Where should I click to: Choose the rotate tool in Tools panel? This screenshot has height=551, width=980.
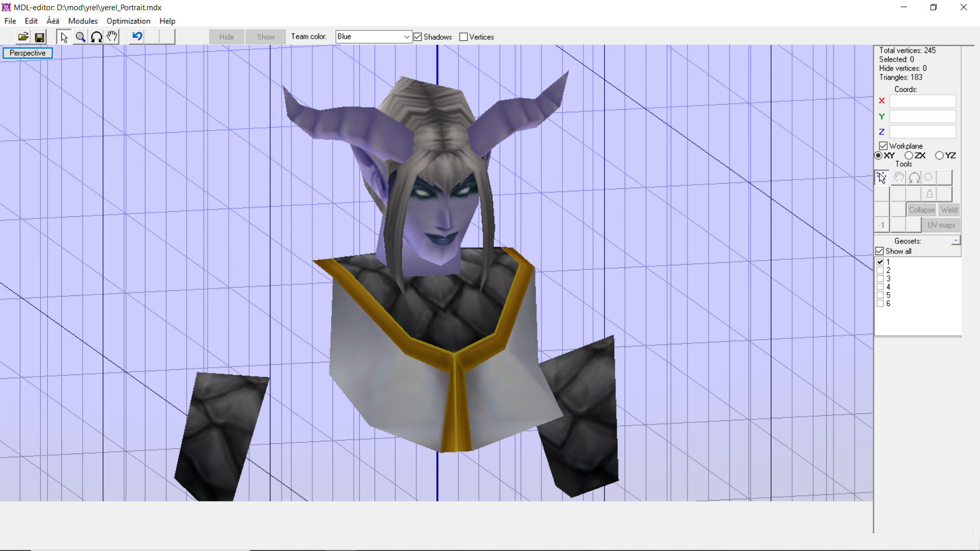tap(914, 178)
